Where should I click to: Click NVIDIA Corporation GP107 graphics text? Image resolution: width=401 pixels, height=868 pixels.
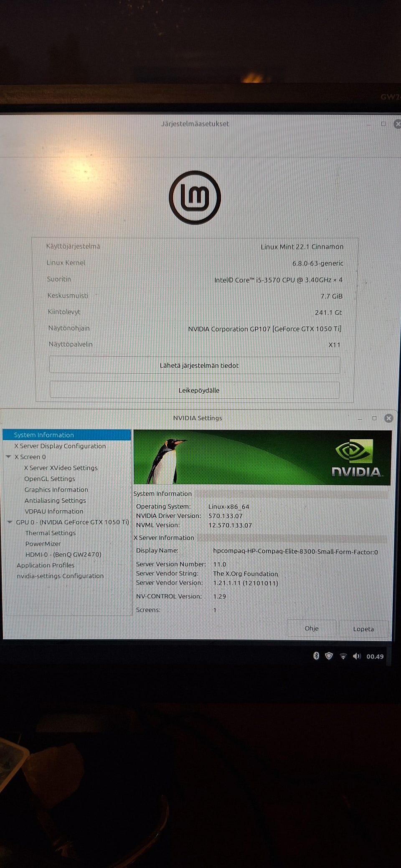[265, 329]
